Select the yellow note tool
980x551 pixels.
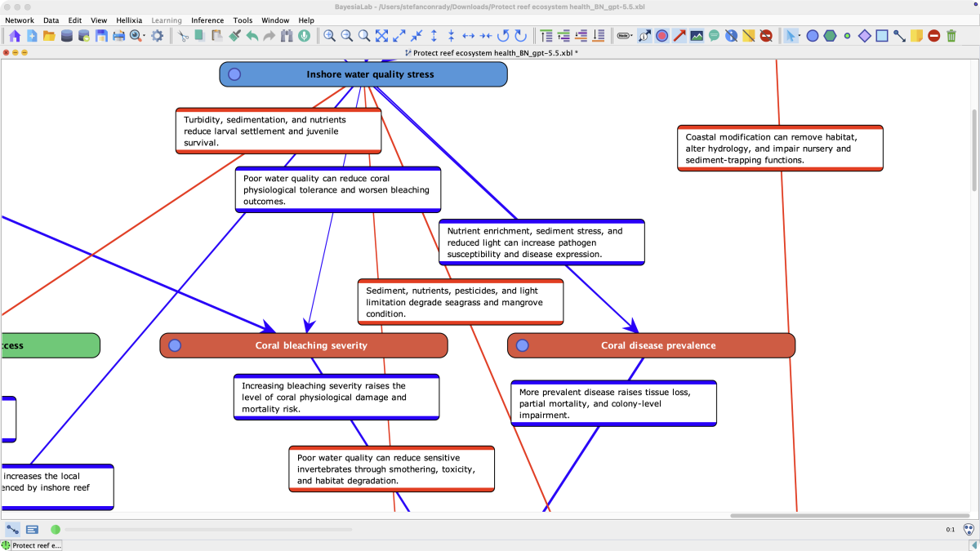916,36
